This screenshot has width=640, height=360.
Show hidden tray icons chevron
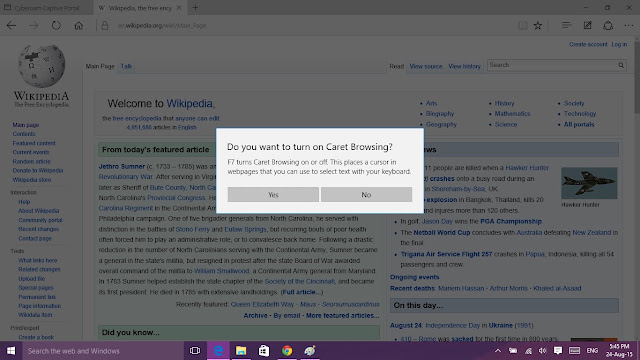pos(498,351)
